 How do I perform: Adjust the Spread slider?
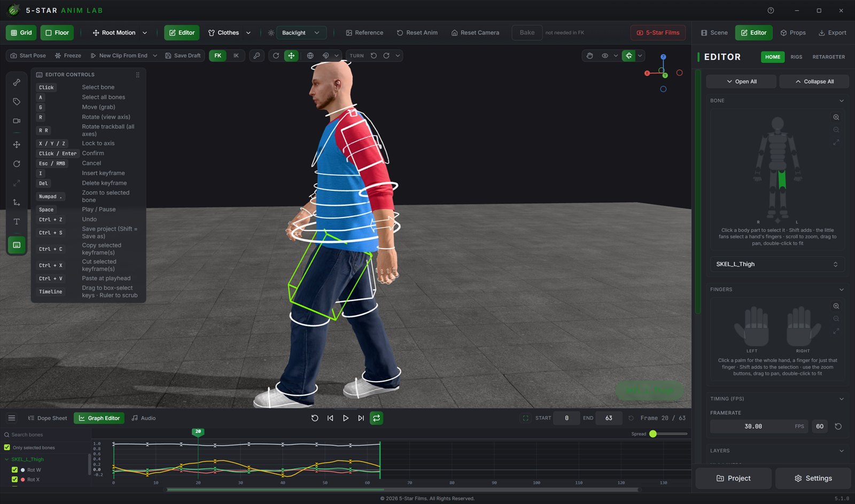[x=668, y=434]
